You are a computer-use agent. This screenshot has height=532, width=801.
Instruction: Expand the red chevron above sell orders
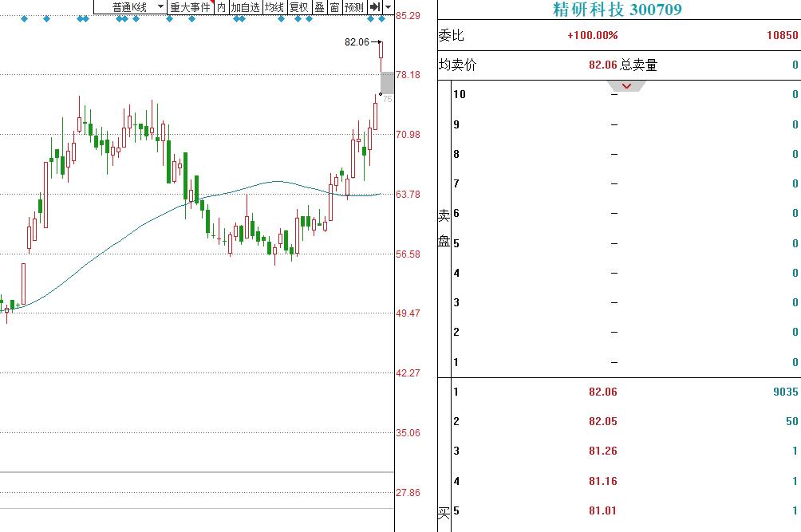tap(626, 86)
